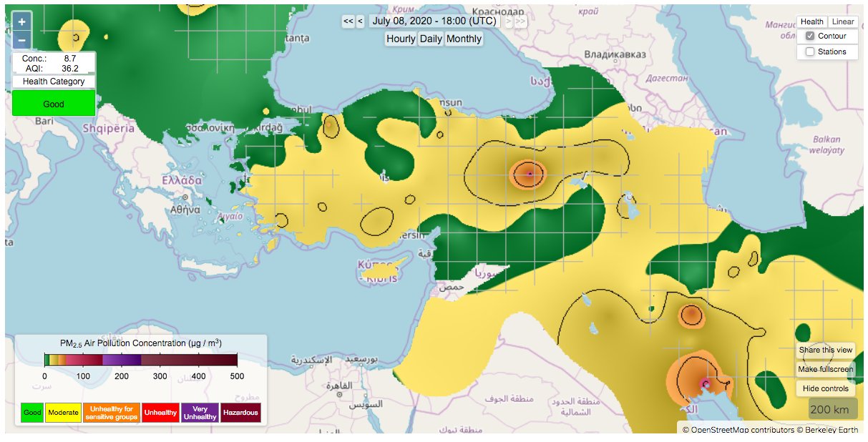The width and height of the screenshot is (868, 442).
Task: Switch to Monthly time resolution
Action: (x=464, y=39)
